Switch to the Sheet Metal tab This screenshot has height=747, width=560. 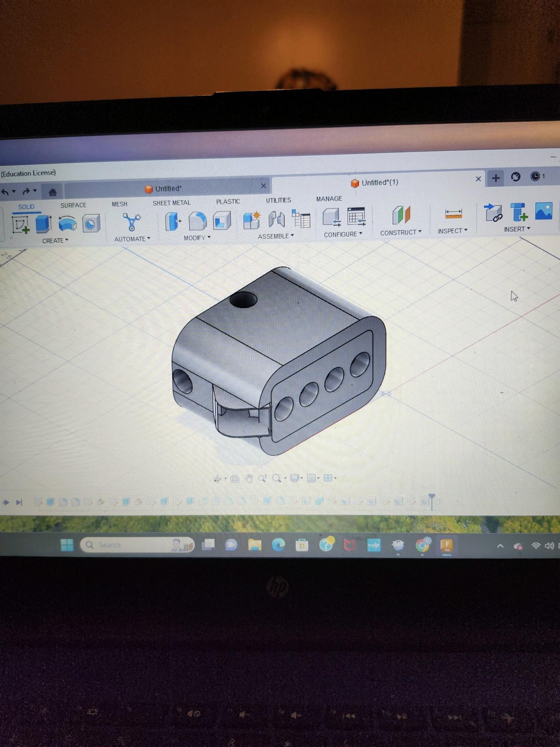click(172, 203)
